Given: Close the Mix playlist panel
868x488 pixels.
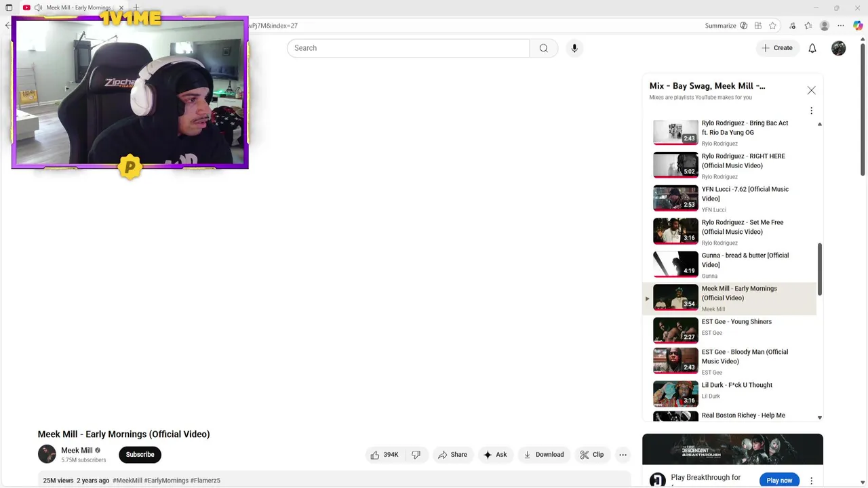Looking at the screenshot, I should (x=811, y=90).
